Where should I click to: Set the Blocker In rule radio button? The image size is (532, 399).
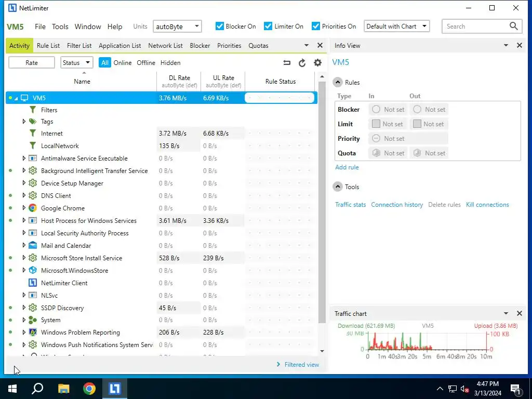(x=376, y=109)
